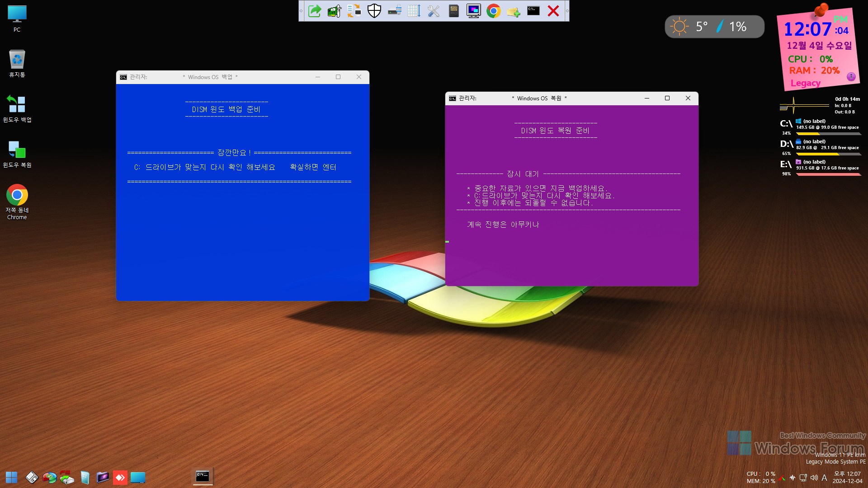The image size is (868, 488).
Task: Click the purple button on pink clock note
Action: [x=851, y=77]
